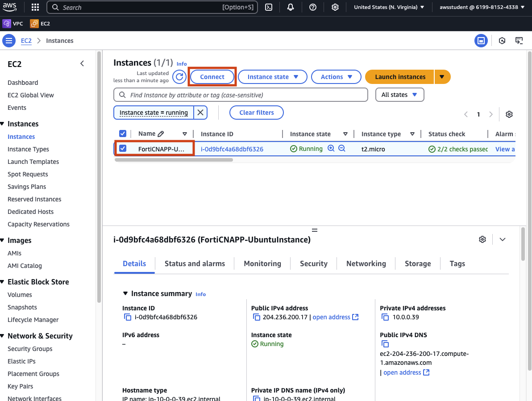The image size is (532, 401).
Task: Click the top AWS Search box
Action: (x=152, y=7)
